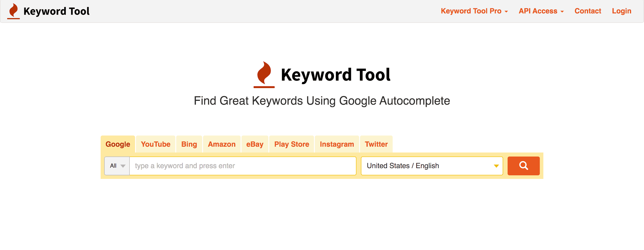The image size is (644, 250).
Task: Click into the keyword input field
Action: 242,166
